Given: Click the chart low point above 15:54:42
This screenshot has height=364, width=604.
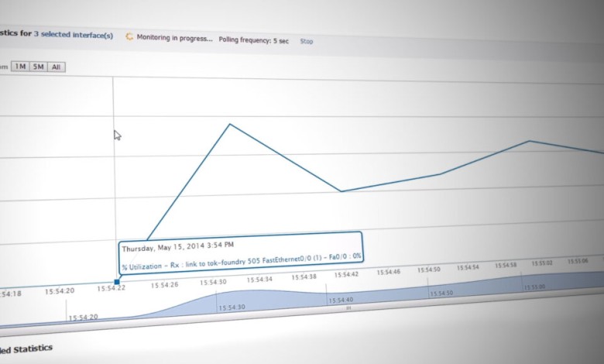Looking at the screenshot, I should point(341,191).
